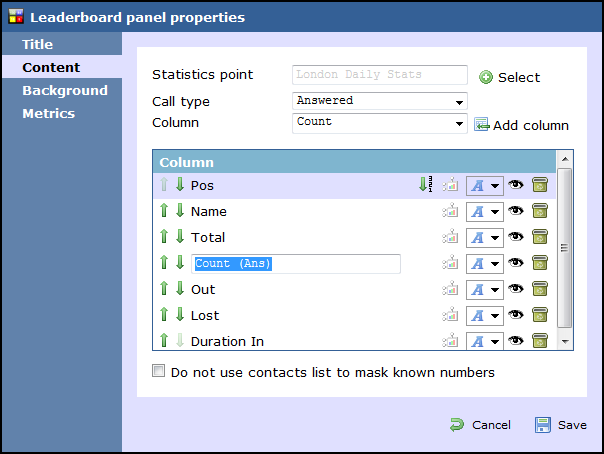Delete the Pos column using bin icon
604x454 pixels.
tap(540, 185)
